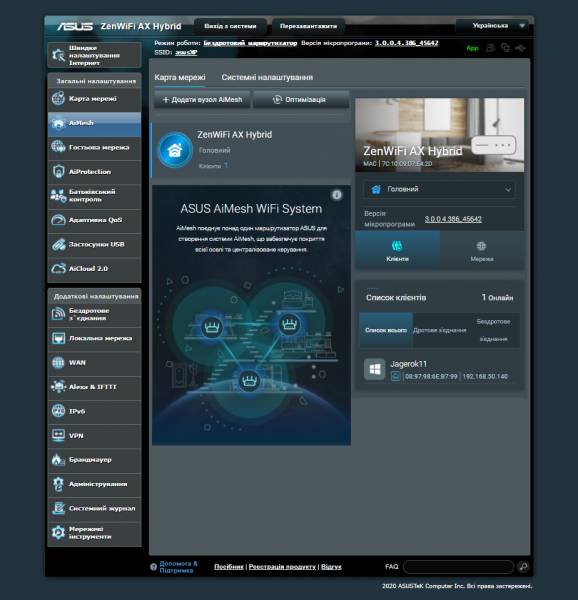Open VPN settings in sidebar

(94, 435)
